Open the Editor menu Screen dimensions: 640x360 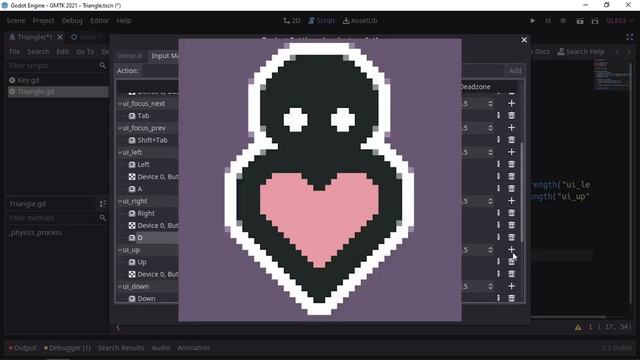(100, 20)
